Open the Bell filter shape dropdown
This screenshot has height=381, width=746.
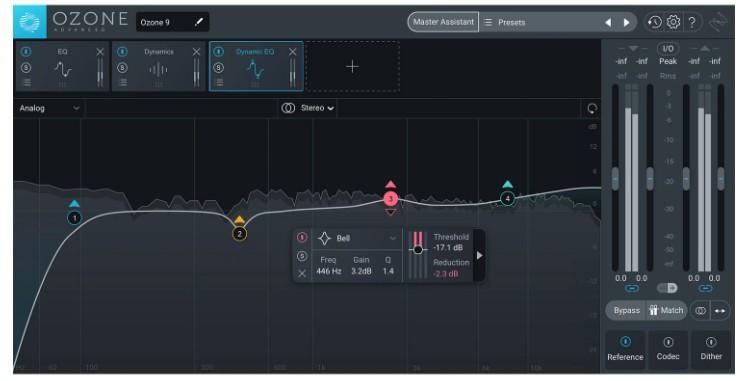point(357,238)
